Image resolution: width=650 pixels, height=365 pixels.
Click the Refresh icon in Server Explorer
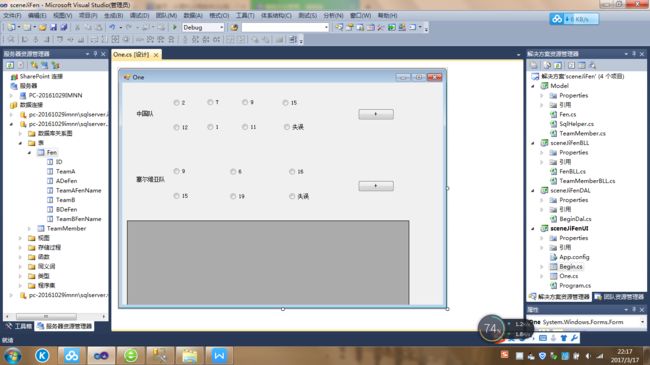pos(10,65)
